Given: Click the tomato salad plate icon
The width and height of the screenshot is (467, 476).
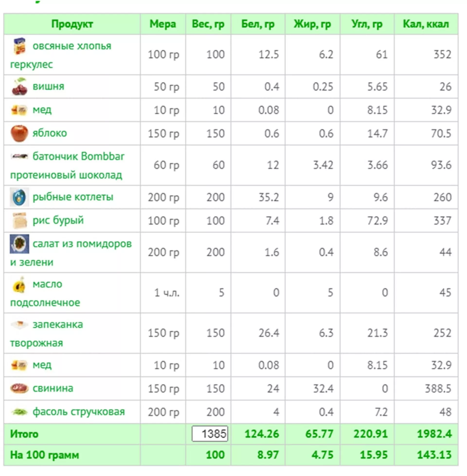Looking at the screenshot, I should point(19,244).
